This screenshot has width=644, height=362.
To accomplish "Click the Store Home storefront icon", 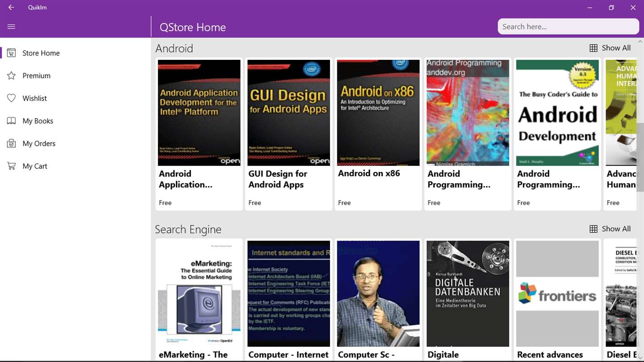I will pos(11,53).
